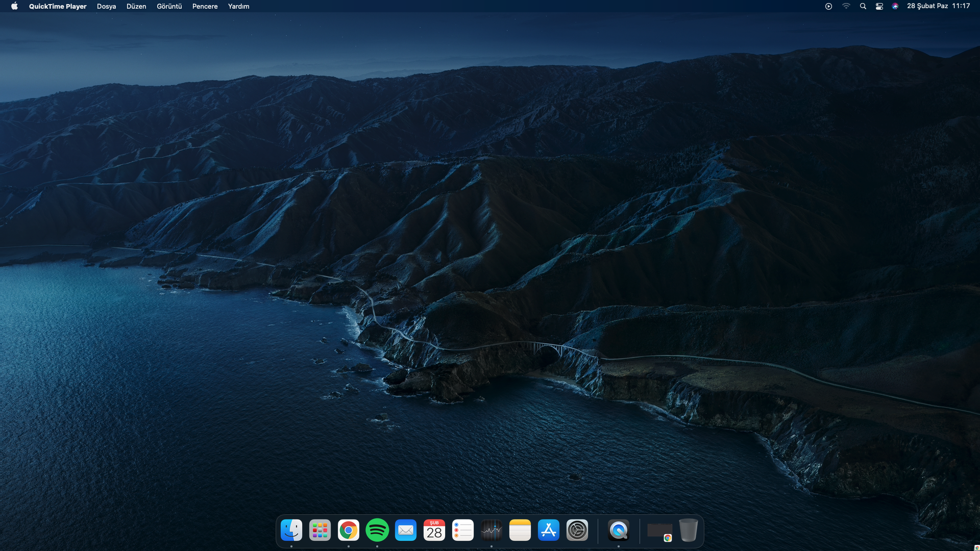Open the Spotify app in the Dock
980x551 pixels.
pos(377,531)
